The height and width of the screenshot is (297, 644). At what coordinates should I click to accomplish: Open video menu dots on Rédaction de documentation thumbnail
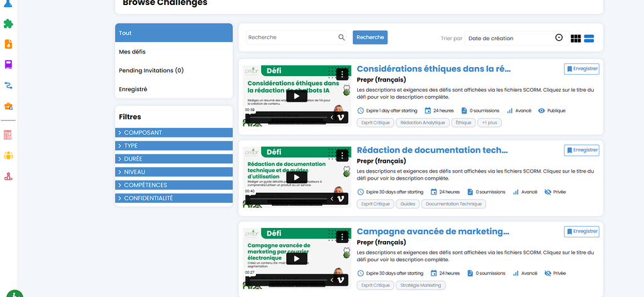pos(342,156)
